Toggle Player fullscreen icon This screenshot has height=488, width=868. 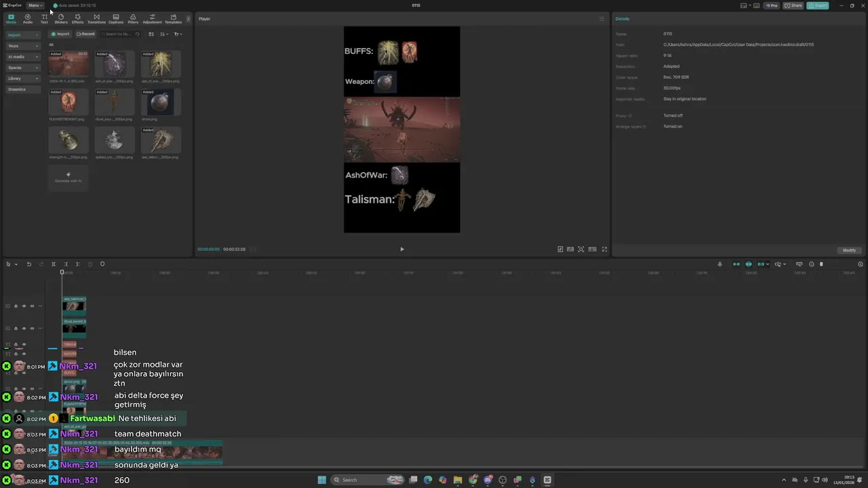[605, 249]
